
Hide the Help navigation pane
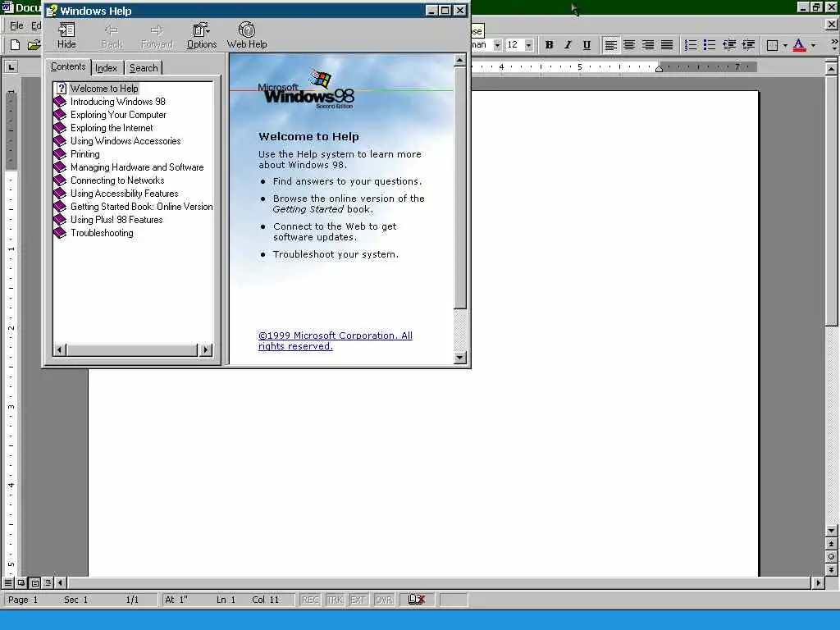click(66, 36)
